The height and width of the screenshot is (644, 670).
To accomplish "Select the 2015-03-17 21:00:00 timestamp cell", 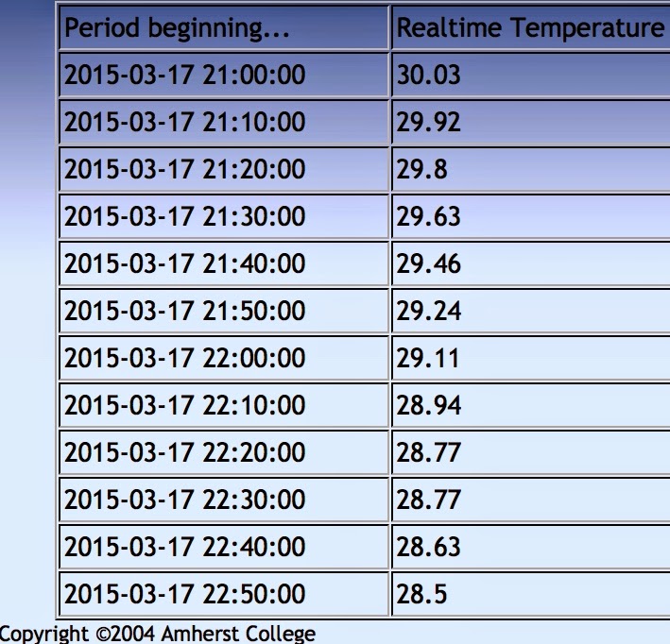I will (x=224, y=75).
